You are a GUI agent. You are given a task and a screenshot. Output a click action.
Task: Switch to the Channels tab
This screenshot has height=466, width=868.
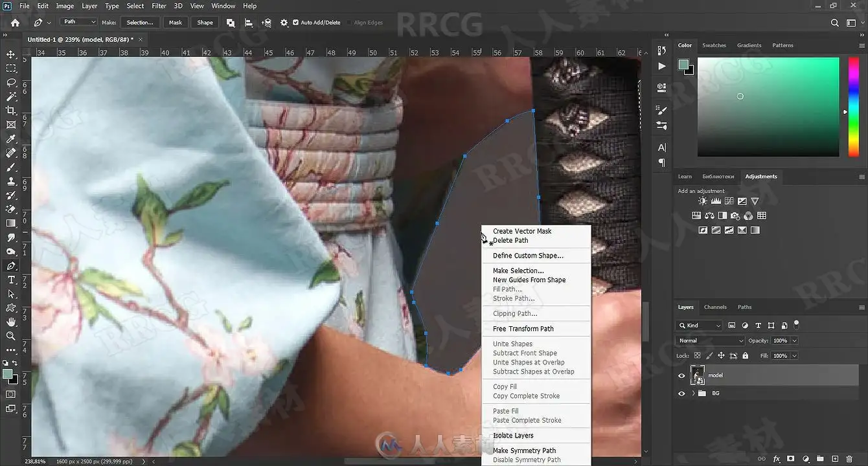715,307
